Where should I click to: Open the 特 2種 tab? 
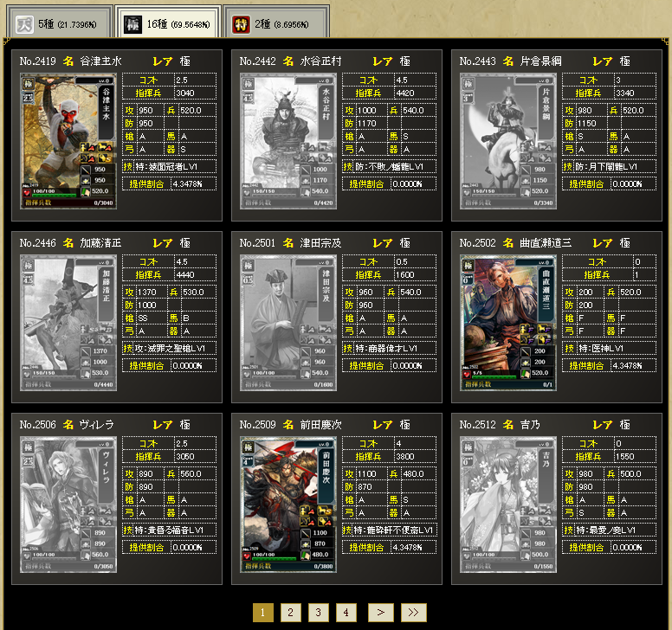point(276,22)
